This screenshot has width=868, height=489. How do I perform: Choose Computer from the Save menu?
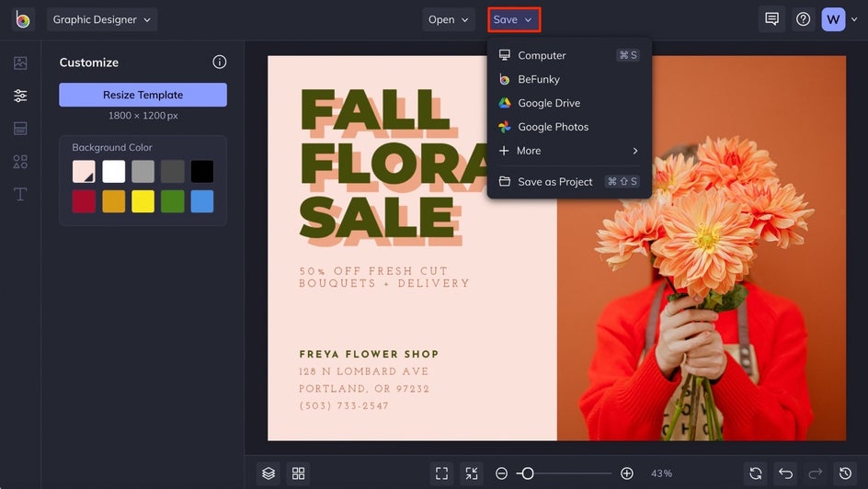point(542,55)
